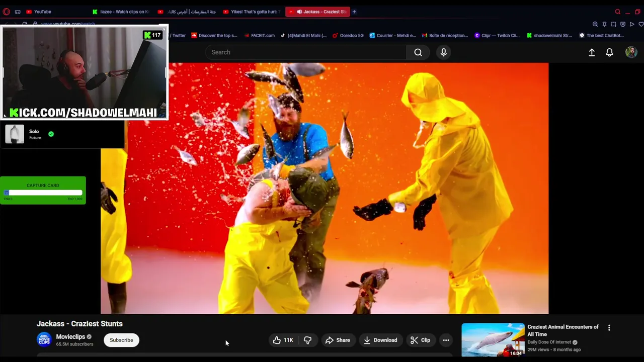The height and width of the screenshot is (362, 644).
Task: Switch to the liazee Watch clips tab
Action: point(121,12)
